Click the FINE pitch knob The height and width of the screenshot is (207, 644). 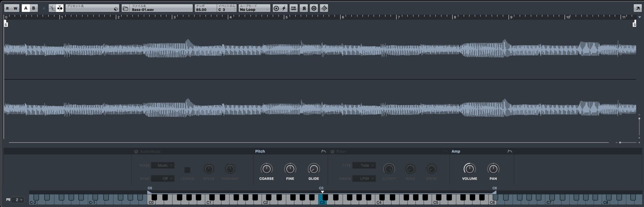[x=290, y=169]
